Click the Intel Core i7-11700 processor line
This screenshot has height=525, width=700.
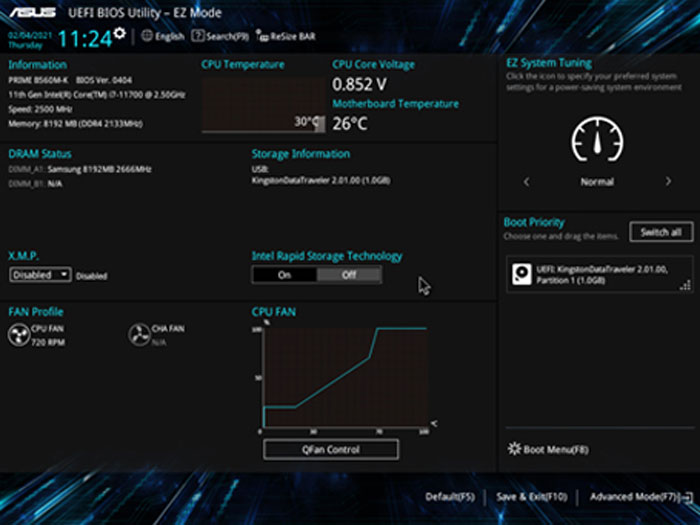(x=97, y=95)
